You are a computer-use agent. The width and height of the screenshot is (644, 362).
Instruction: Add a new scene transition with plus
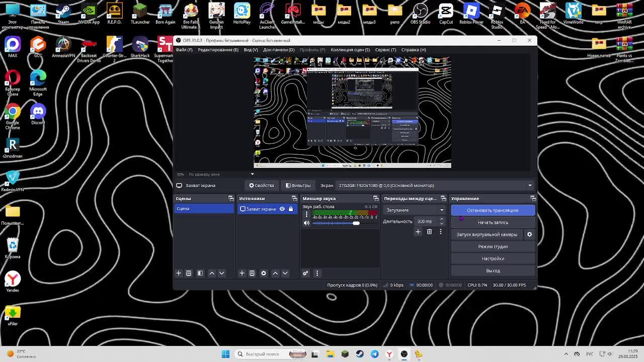(x=418, y=232)
